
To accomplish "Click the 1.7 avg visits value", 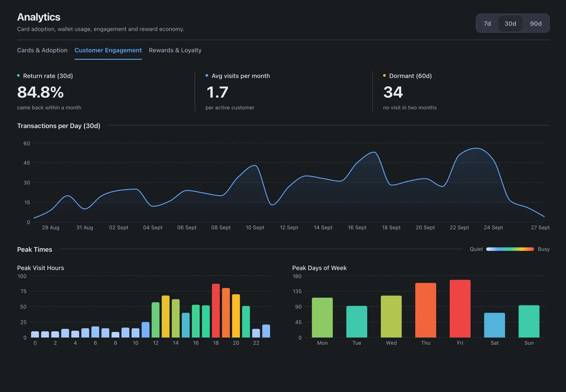I will point(217,92).
